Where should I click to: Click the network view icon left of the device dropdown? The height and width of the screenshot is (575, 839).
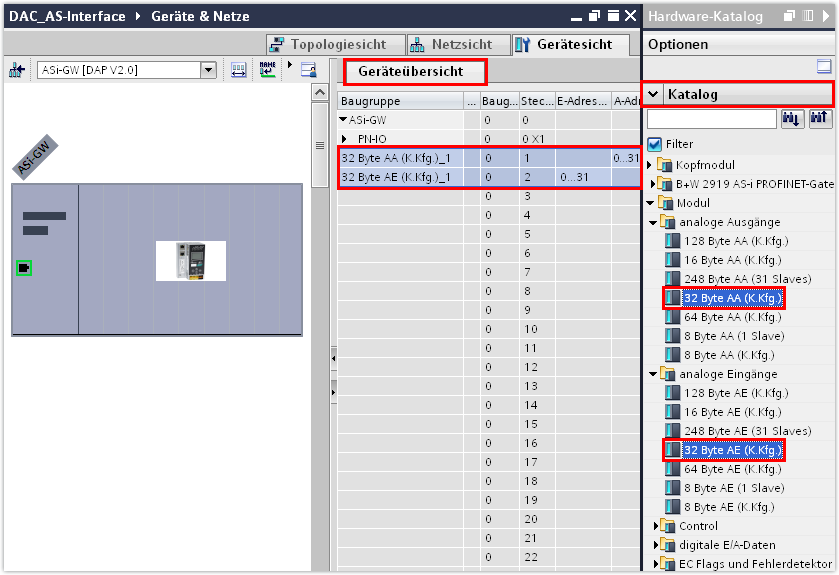pos(17,70)
